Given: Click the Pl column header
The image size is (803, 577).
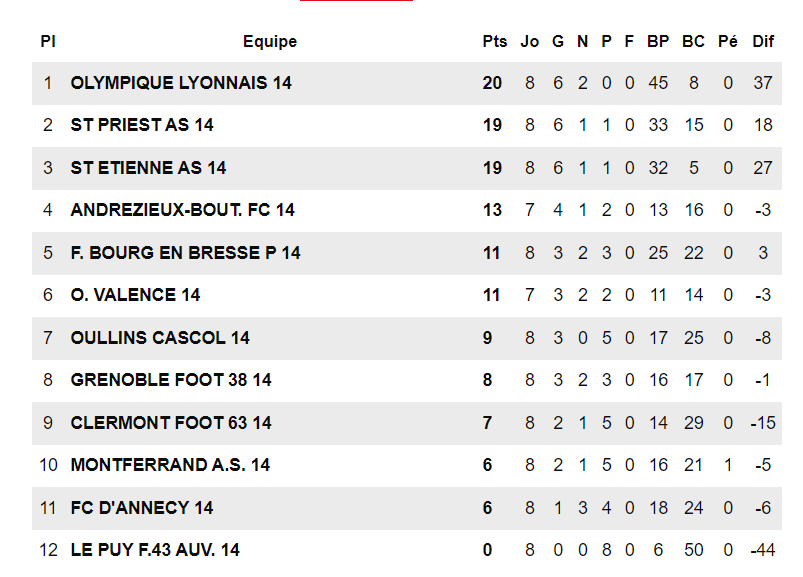Looking at the screenshot, I should [x=47, y=41].
